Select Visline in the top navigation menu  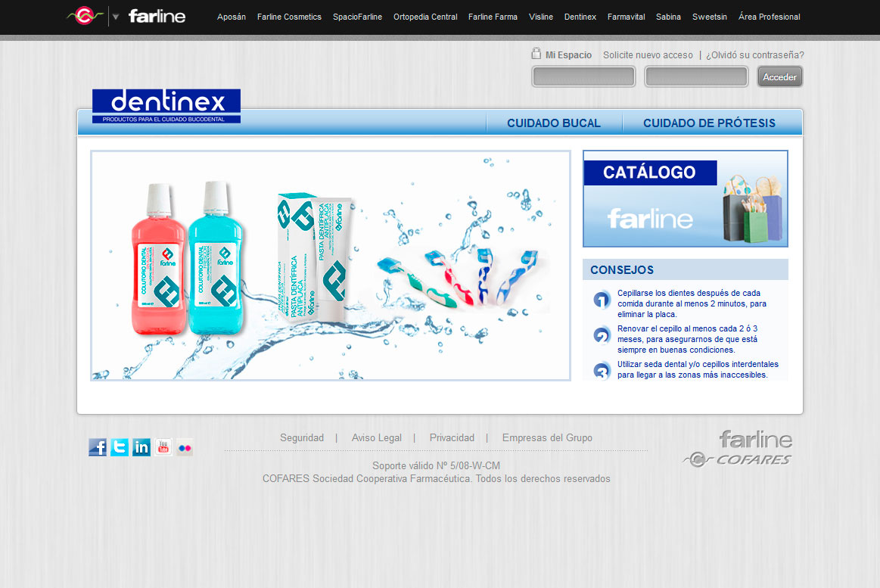point(540,17)
